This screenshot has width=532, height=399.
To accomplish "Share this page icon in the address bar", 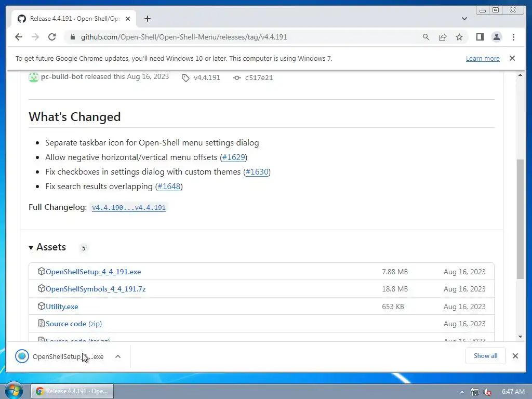I will (443, 37).
